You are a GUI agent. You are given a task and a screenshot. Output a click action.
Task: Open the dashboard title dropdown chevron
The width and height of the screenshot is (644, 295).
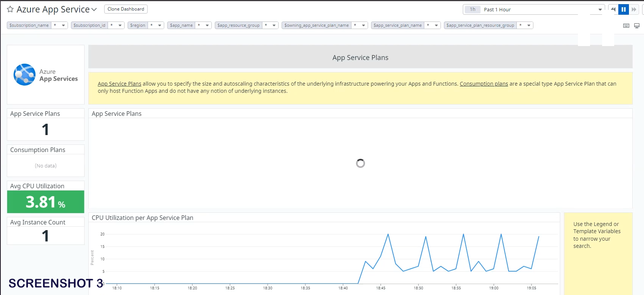tap(94, 9)
